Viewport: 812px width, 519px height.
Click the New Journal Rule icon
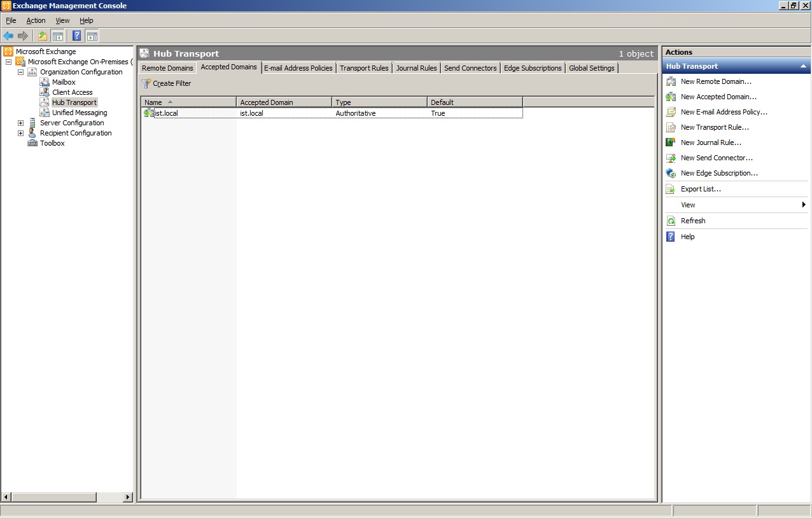click(671, 142)
